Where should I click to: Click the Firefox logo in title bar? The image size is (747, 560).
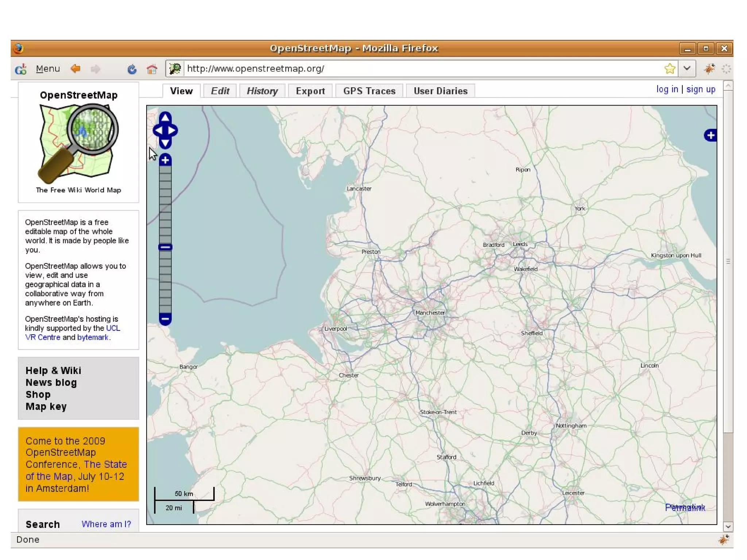coord(18,48)
